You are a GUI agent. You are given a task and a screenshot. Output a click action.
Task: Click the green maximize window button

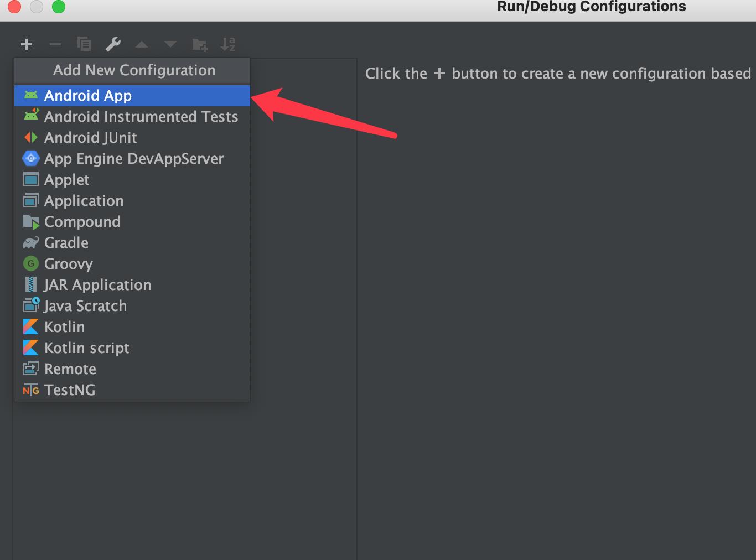click(x=58, y=6)
